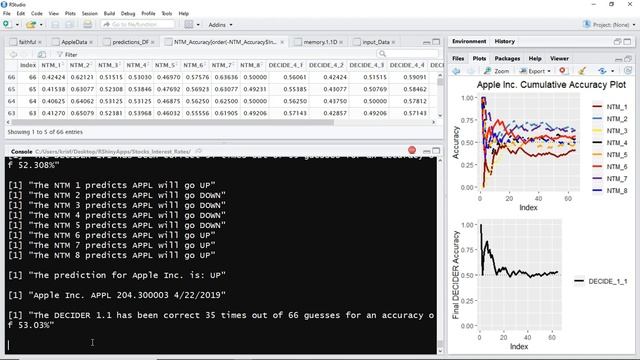Click the next plot arrow icon

click(470, 71)
